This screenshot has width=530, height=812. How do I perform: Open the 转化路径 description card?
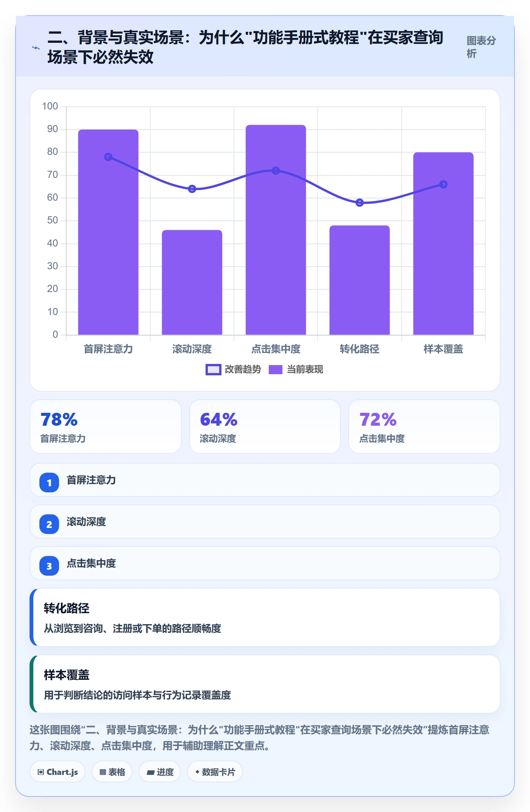(x=265, y=617)
